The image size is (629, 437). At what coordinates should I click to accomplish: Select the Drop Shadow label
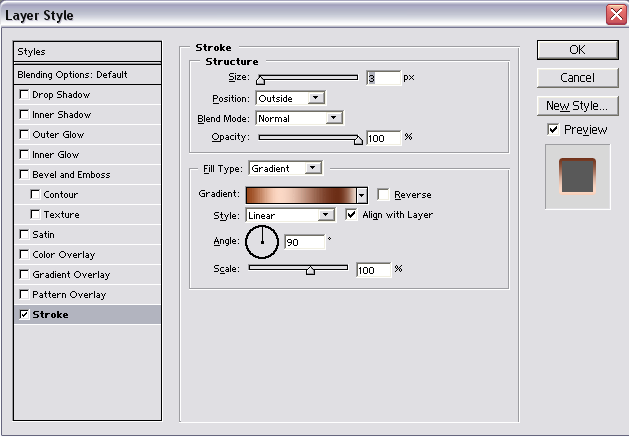[61, 95]
